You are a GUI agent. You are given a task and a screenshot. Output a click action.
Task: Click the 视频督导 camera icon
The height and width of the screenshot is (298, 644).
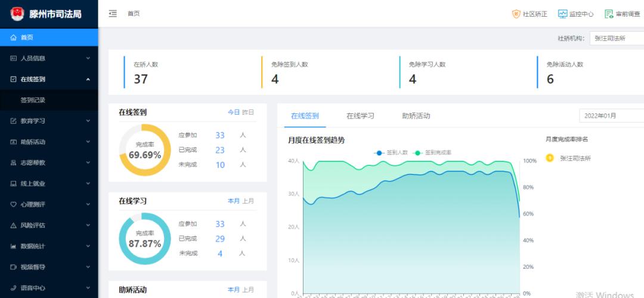pos(13,267)
